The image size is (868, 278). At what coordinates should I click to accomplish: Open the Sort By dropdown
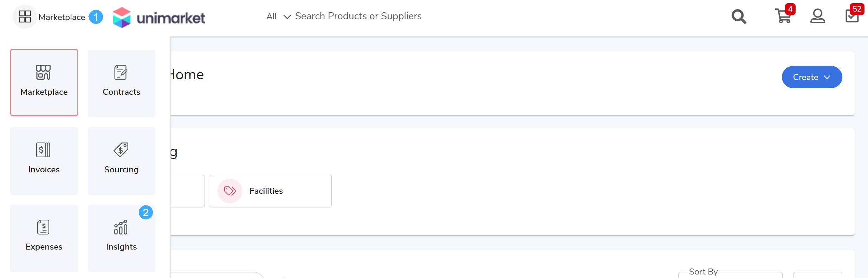[730, 274]
